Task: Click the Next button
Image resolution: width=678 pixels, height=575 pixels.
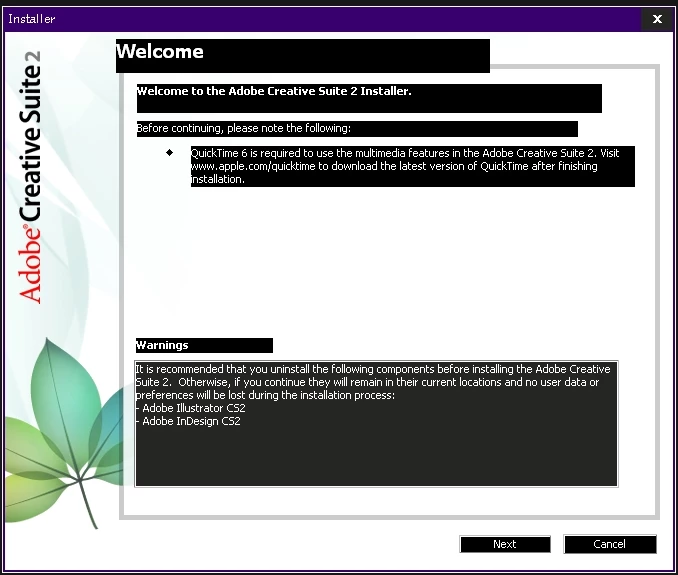Action: (505, 544)
